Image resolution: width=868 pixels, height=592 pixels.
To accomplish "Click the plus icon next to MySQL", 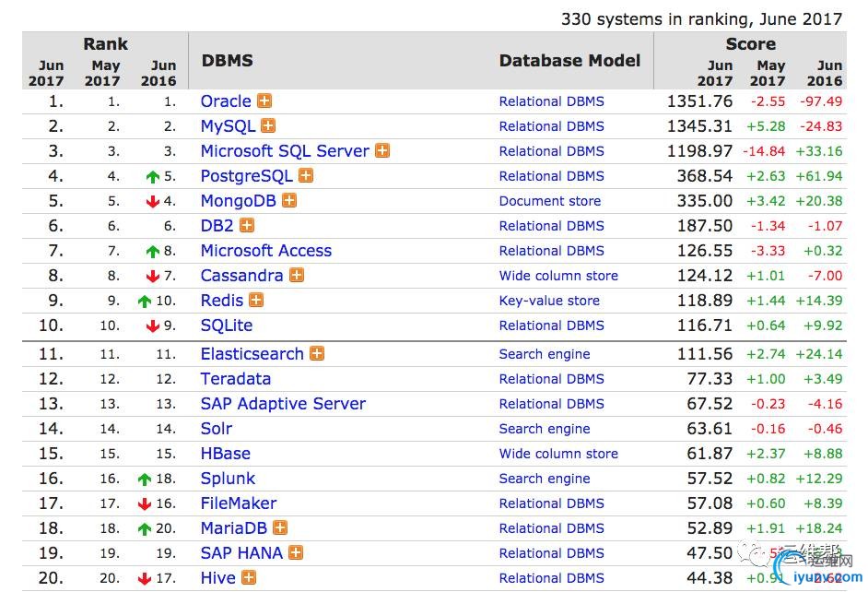I will click(x=268, y=125).
